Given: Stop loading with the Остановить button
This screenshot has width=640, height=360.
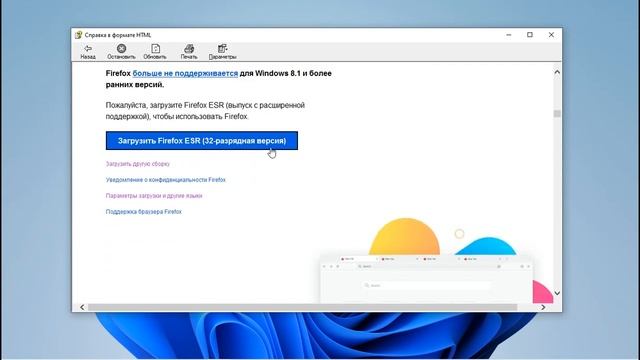Looking at the screenshot, I should (121, 52).
